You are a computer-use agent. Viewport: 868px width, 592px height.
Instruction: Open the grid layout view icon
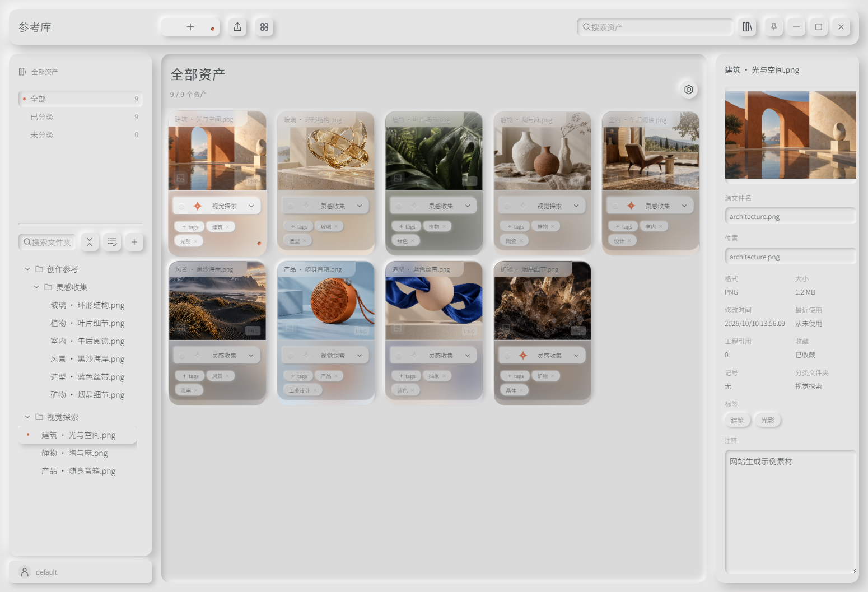[x=264, y=27]
